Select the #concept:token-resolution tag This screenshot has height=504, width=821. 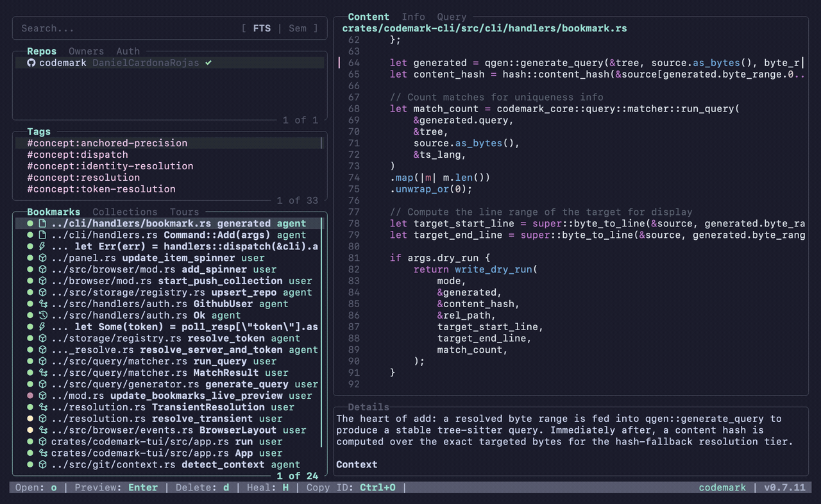coord(169,189)
